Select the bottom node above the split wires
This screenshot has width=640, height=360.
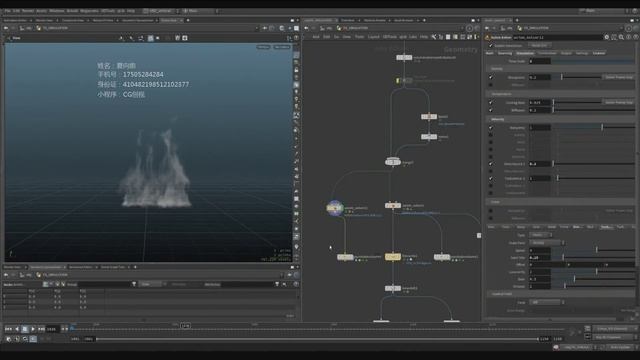click(393, 288)
